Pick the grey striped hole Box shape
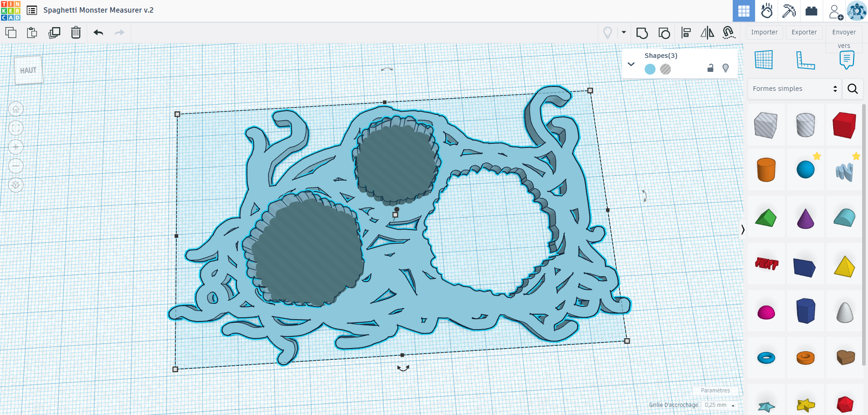 pyautogui.click(x=766, y=125)
